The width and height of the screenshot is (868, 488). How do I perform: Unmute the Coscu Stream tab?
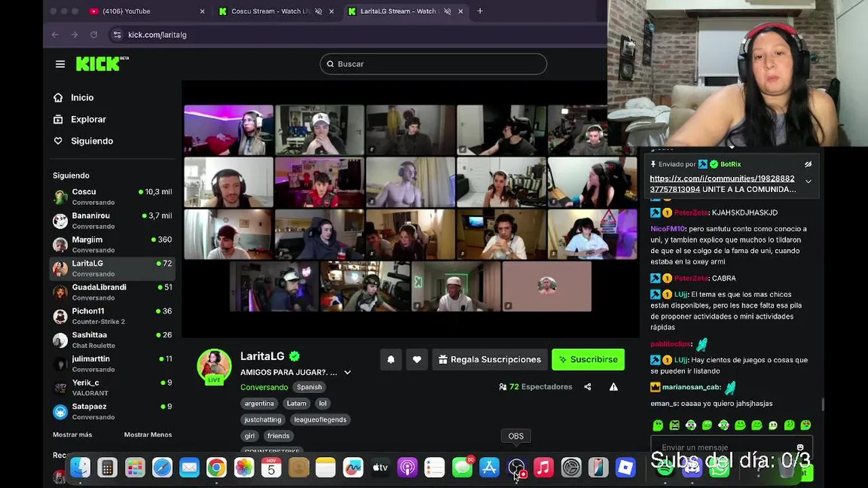point(318,11)
